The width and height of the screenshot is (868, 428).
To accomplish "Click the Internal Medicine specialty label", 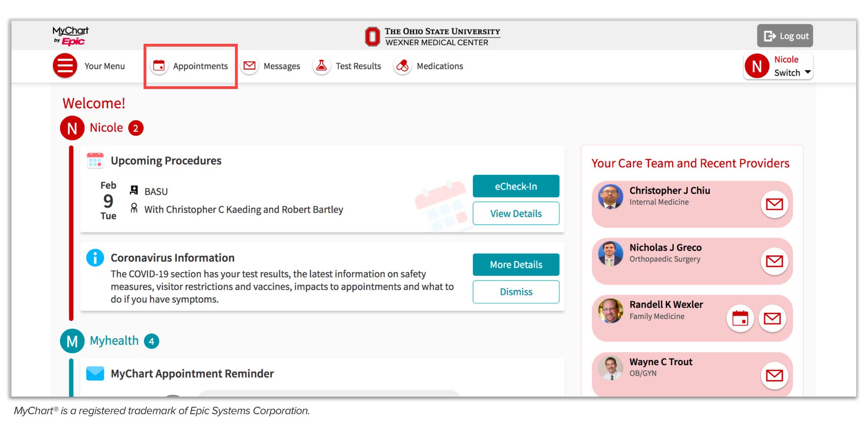I will click(659, 202).
